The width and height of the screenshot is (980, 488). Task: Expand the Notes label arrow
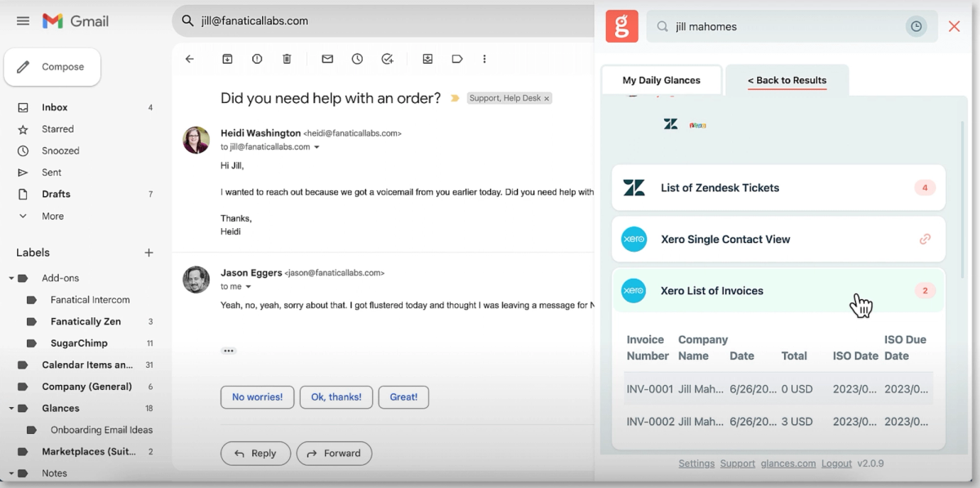coord(12,473)
